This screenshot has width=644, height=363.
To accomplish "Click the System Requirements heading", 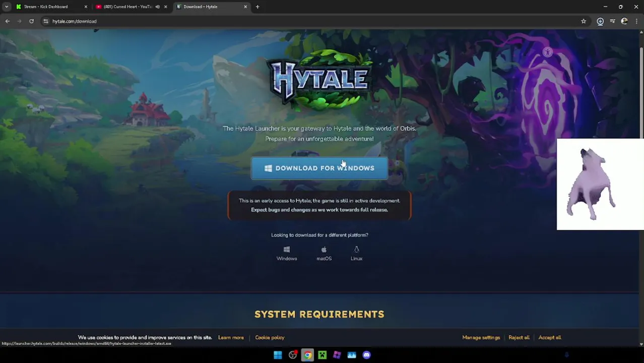I will [319, 314].
